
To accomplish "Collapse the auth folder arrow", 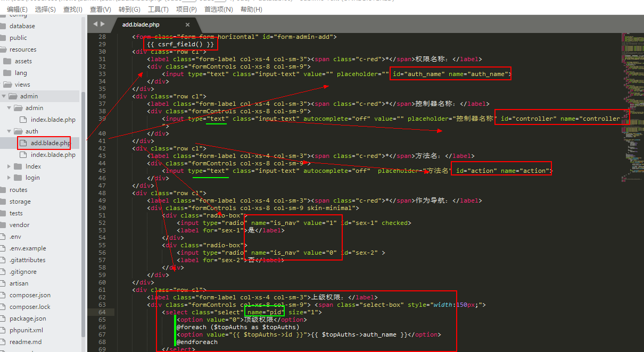I will pyautogui.click(x=9, y=131).
